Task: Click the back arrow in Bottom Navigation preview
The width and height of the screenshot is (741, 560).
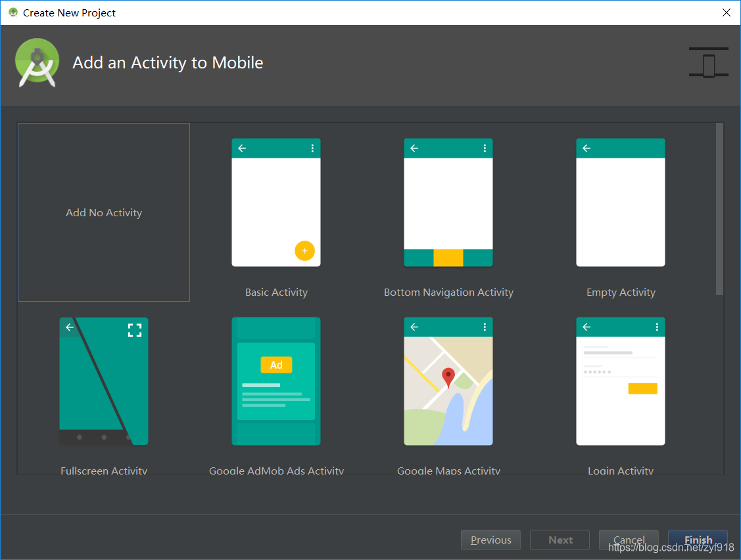Action: [x=414, y=149]
